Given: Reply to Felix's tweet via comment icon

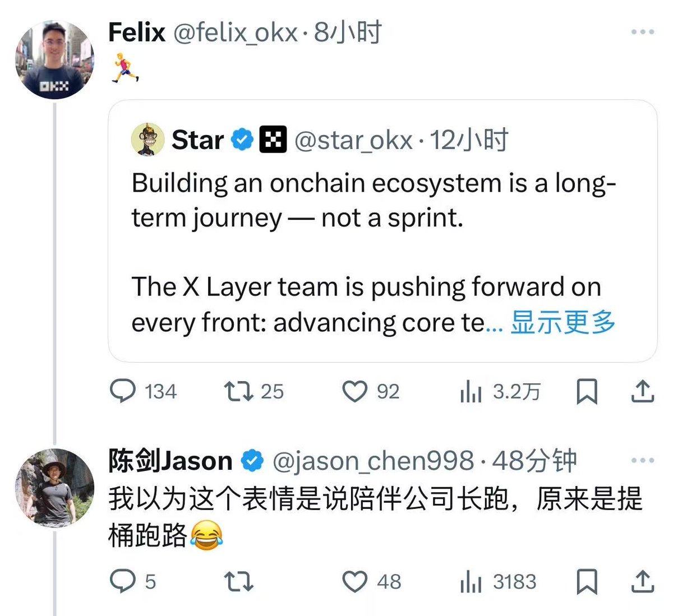Looking at the screenshot, I should coord(123,391).
